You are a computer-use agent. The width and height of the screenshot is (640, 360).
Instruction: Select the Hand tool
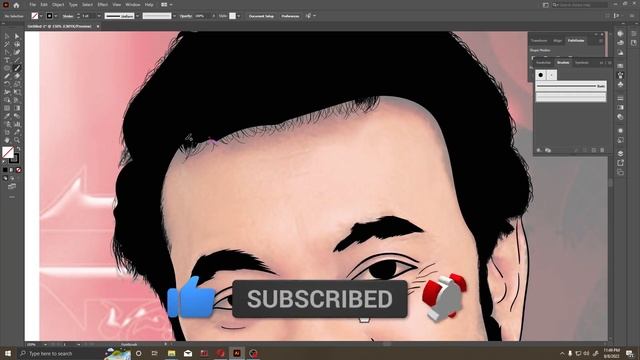[7, 140]
